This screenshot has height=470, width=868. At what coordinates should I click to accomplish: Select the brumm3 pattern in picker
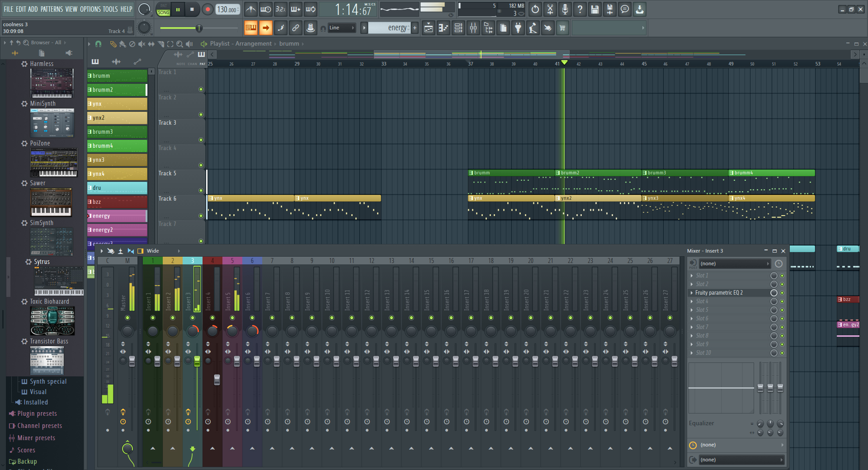[x=117, y=132]
